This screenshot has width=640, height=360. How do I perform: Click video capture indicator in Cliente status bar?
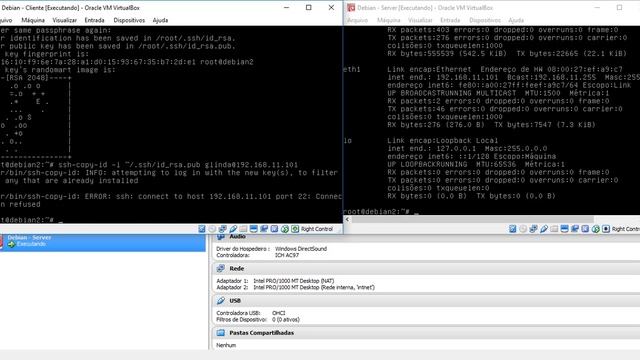(264, 229)
